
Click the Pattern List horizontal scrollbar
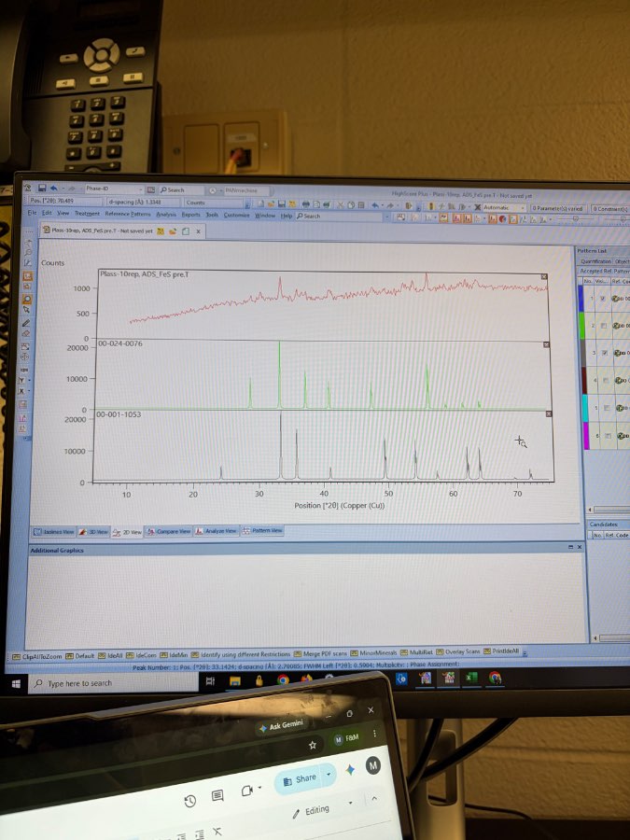point(609,510)
